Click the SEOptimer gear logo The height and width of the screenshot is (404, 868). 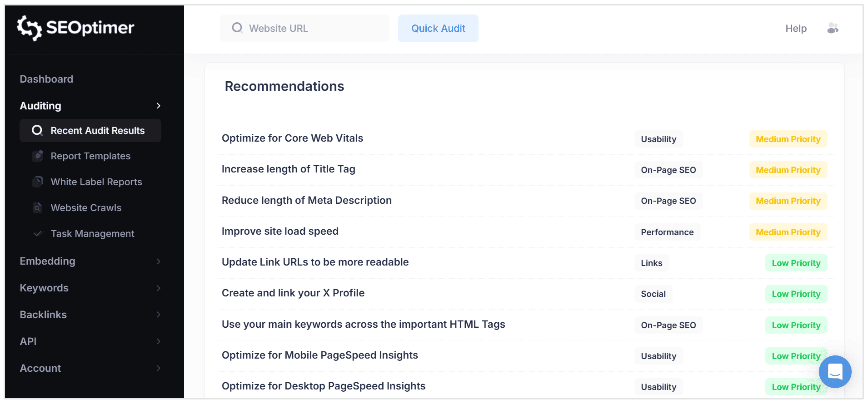(28, 28)
